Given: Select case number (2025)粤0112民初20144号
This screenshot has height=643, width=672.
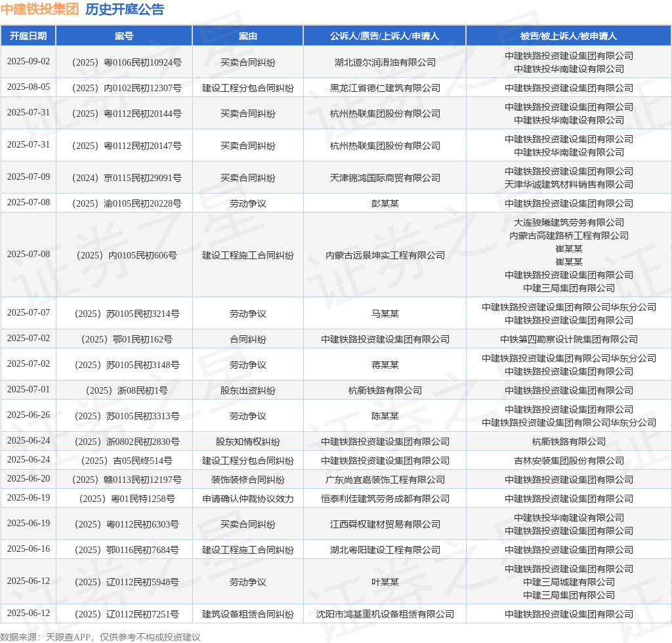Looking at the screenshot, I should pyautogui.click(x=127, y=114).
